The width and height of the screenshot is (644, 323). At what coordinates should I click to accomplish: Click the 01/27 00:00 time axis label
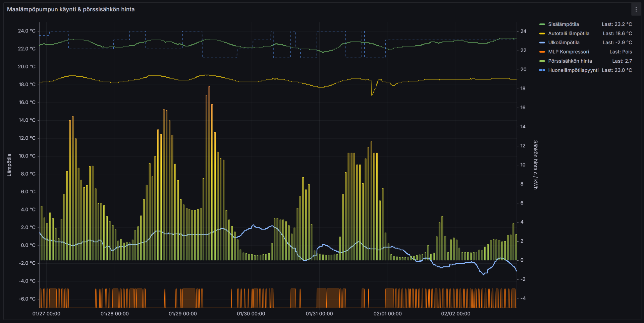pyautogui.click(x=46, y=314)
